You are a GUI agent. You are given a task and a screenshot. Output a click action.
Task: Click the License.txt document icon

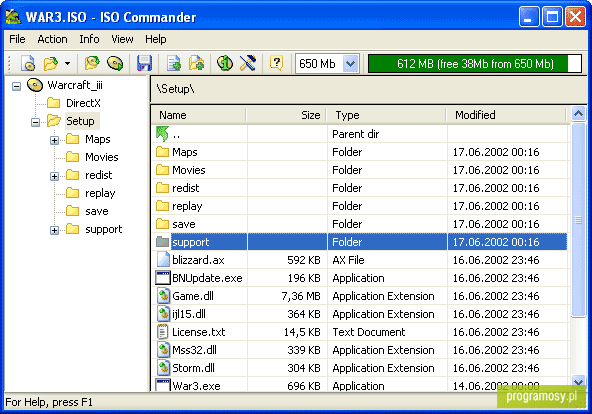click(x=162, y=332)
